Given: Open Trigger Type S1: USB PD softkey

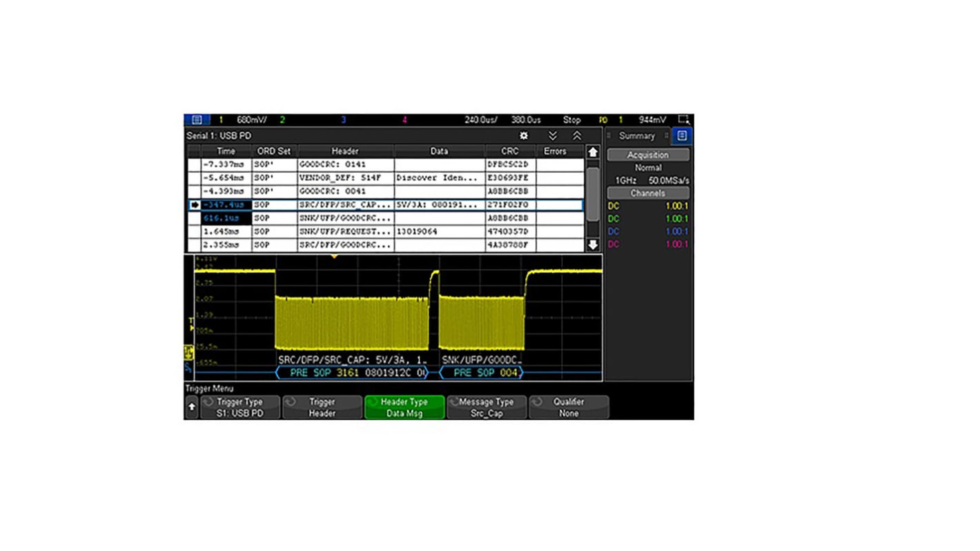Looking at the screenshot, I should tap(240, 407).
